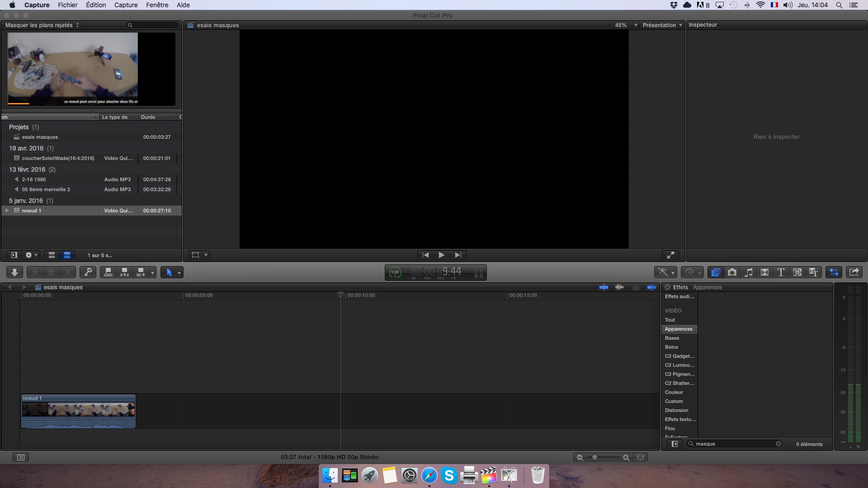Toggle the Libraries sidebar button
The width and height of the screenshot is (868, 488).
[x=14, y=255]
